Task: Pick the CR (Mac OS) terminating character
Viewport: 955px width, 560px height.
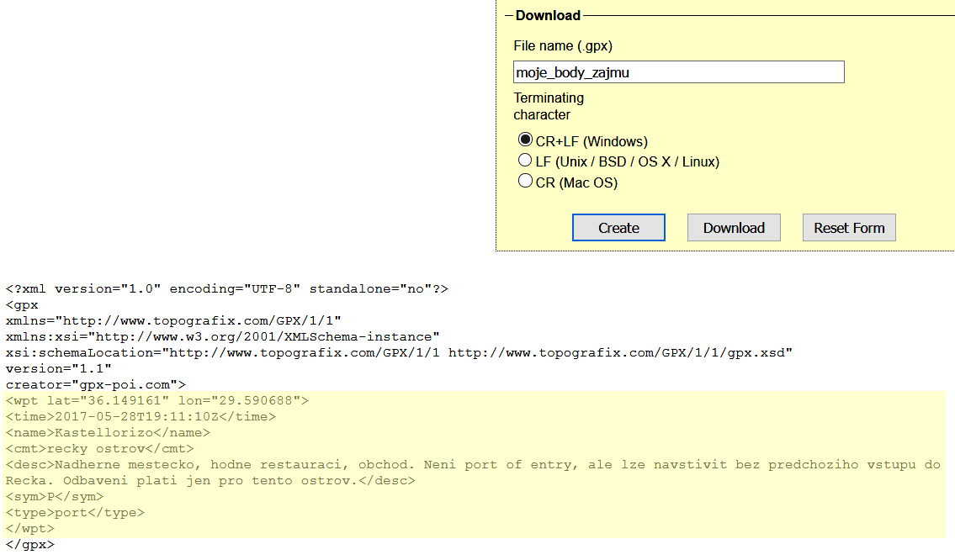Action: [x=526, y=182]
